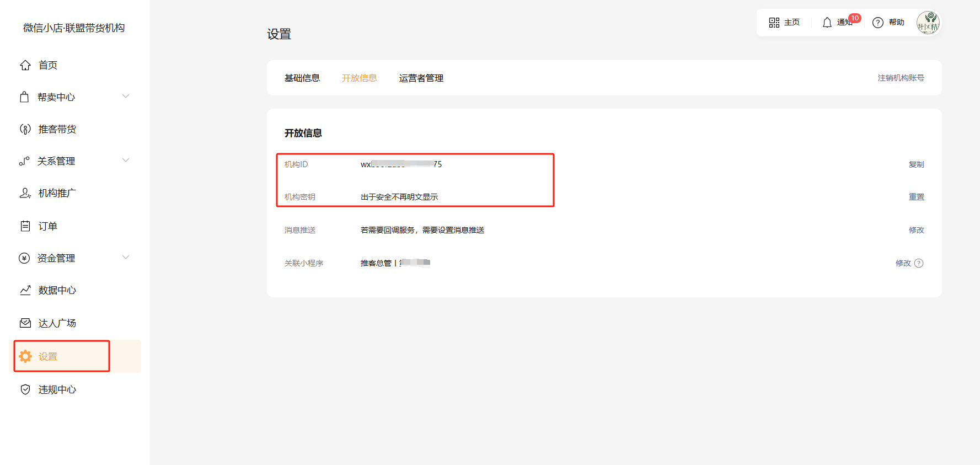
Task: Expand the 资金管理 submenu chevron
Action: click(x=126, y=258)
